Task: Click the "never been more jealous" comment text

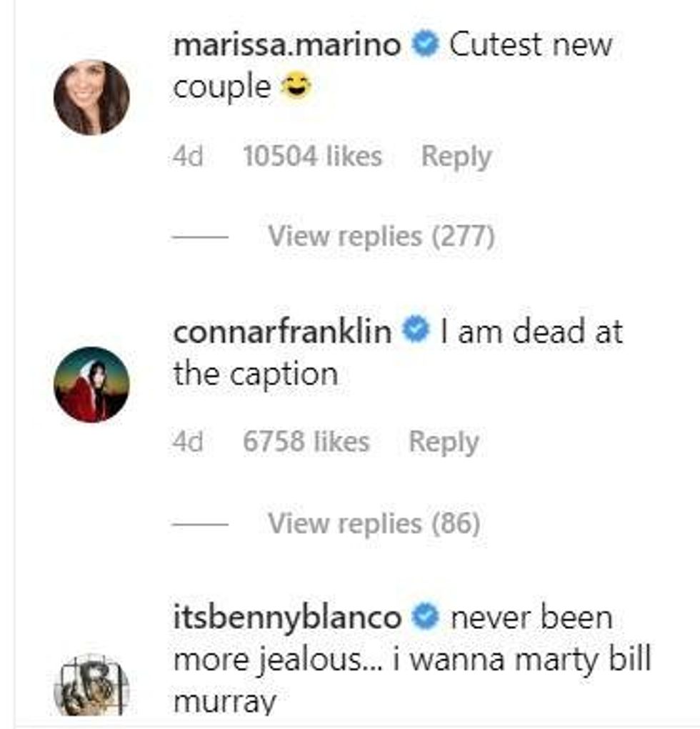Action: click(x=411, y=660)
